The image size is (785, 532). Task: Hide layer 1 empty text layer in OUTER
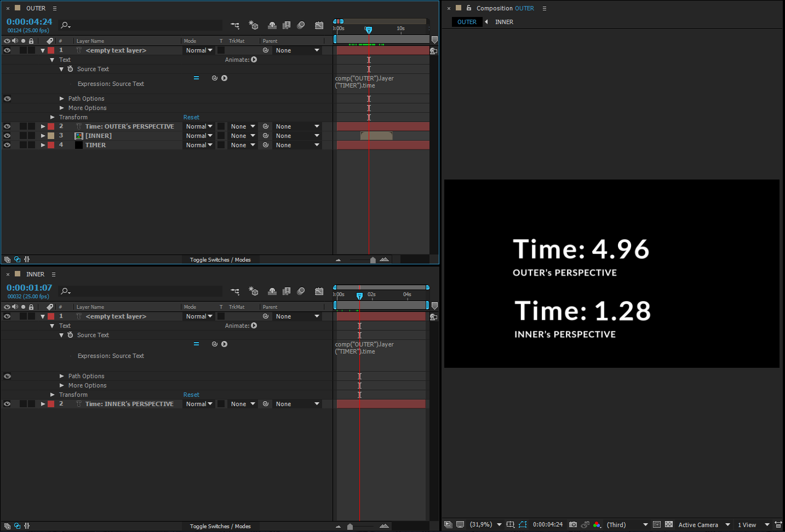tap(7, 50)
